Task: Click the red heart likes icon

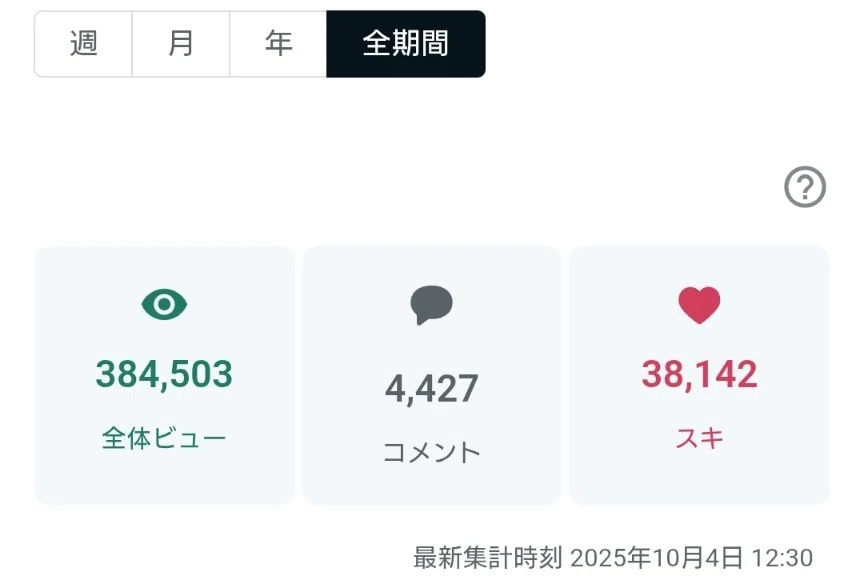Action: pyautogui.click(x=699, y=305)
